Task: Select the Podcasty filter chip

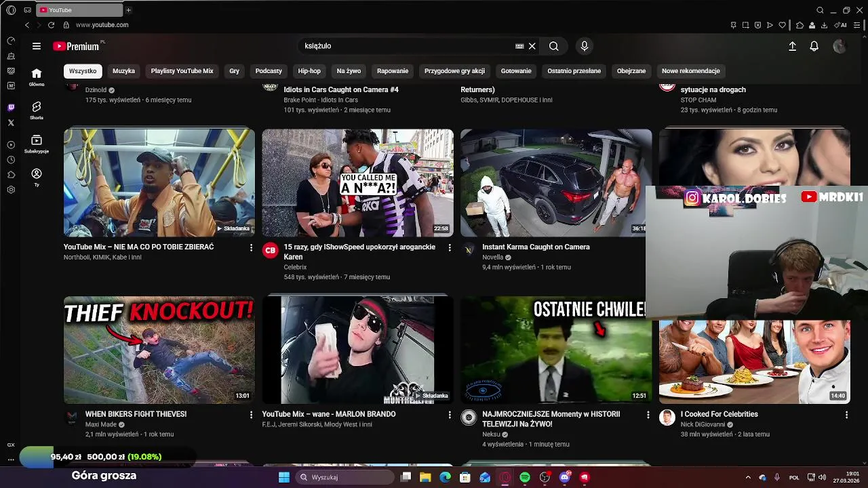Action: (x=269, y=70)
